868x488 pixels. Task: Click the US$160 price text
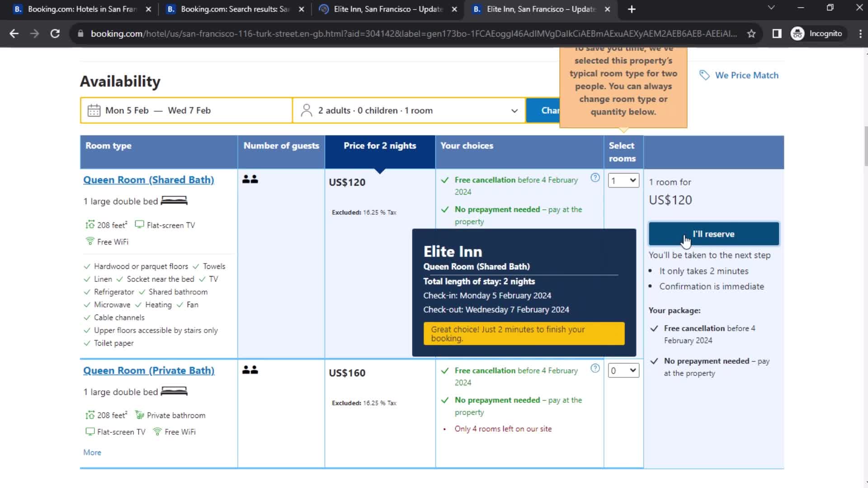(x=347, y=373)
